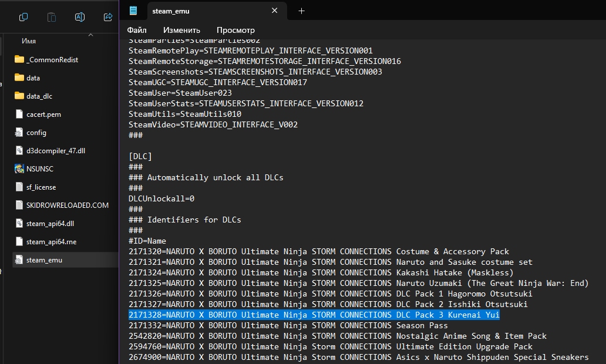Screen dimensions: 606x364
Task: Add a new Notepad tab with plus button
Action: (x=301, y=11)
